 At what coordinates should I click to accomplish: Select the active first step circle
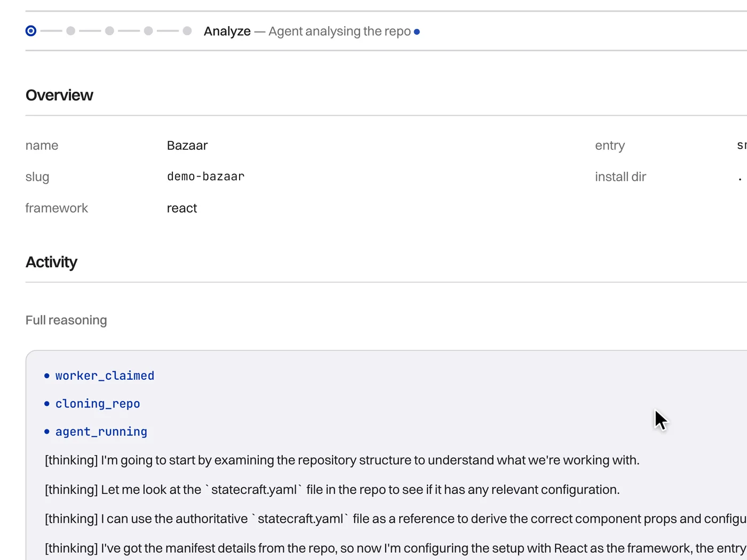(31, 31)
